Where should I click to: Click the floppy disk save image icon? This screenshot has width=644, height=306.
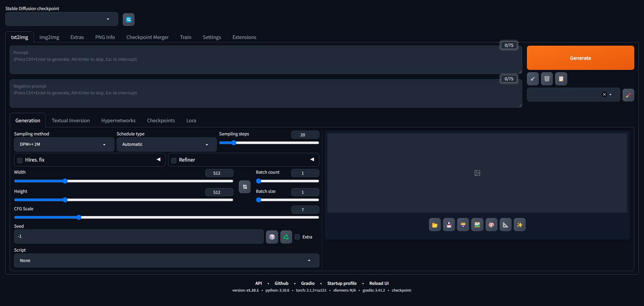[x=449, y=225]
